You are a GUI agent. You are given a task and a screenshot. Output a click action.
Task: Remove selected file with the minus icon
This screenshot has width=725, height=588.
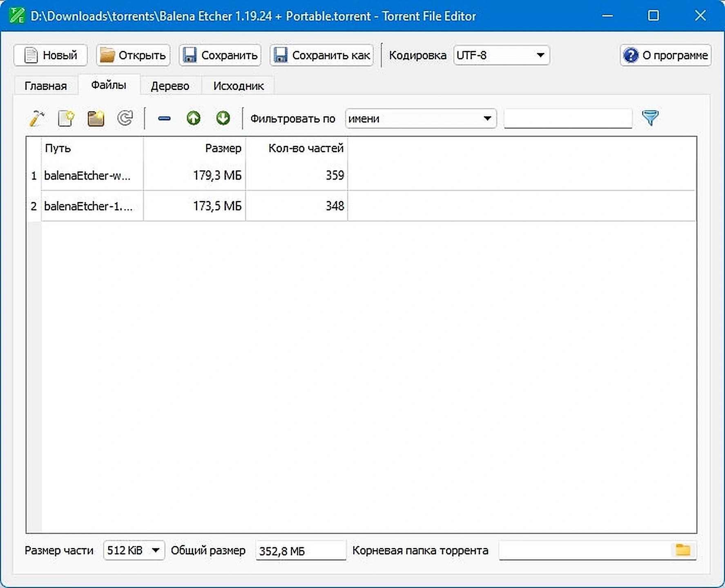(164, 118)
